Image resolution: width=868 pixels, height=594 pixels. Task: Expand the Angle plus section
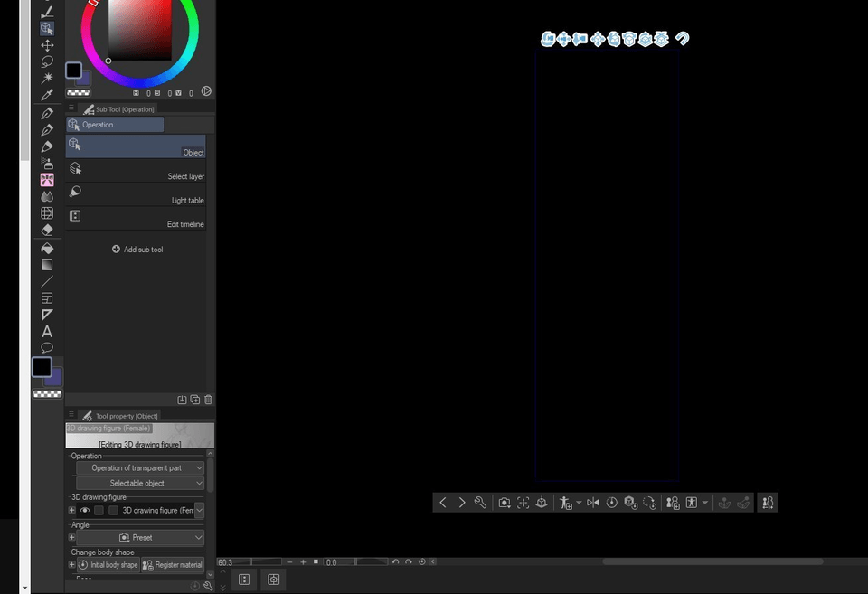click(x=72, y=538)
